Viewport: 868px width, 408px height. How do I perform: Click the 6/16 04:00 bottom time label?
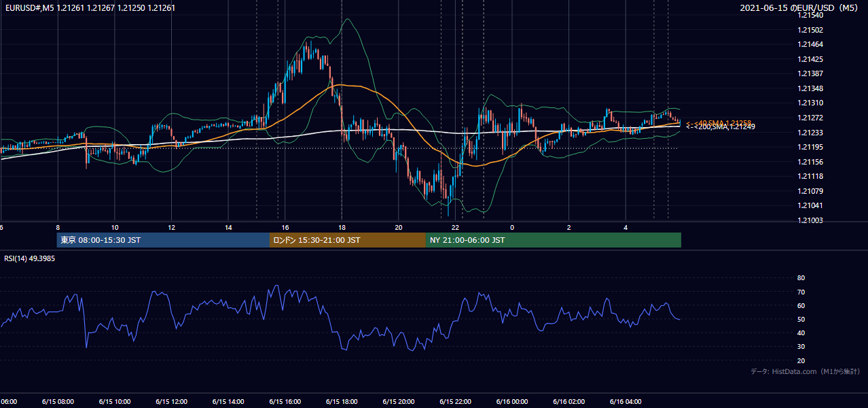626,401
